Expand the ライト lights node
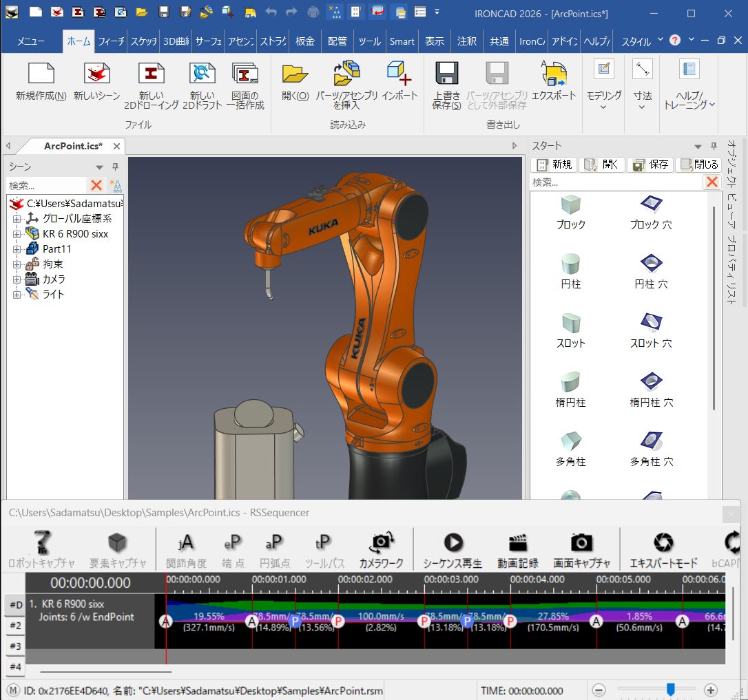748x700 pixels. tap(17, 295)
